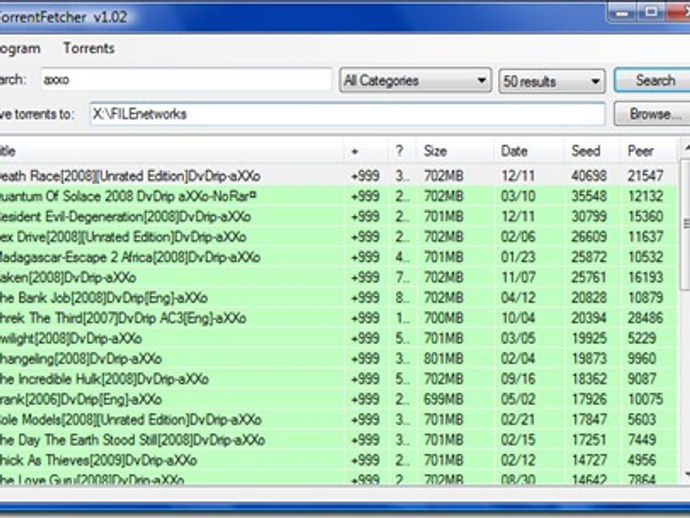Minimize the TorrentFetcher window
The height and width of the screenshot is (518, 690).
pyautogui.click(x=622, y=12)
